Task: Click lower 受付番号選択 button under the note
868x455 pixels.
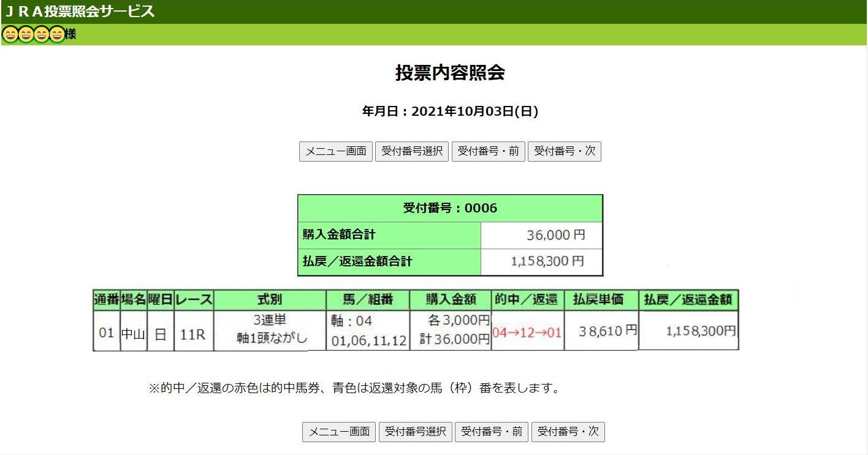Action: click(416, 432)
